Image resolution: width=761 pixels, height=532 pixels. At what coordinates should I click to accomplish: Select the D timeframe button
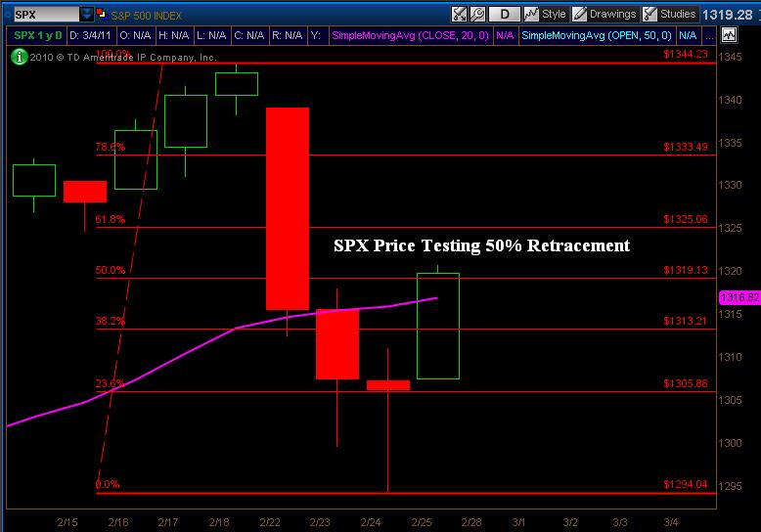pos(504,15)
